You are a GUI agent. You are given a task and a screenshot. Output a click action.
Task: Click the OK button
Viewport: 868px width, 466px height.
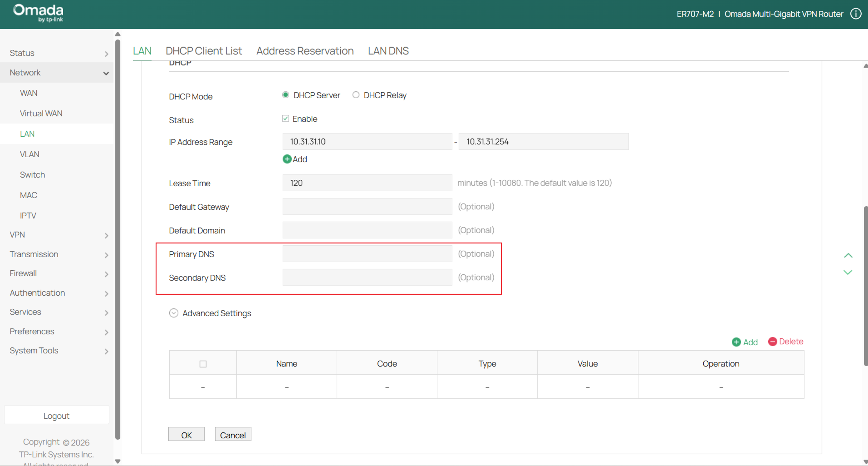pyautogui.click(x=186, y=435)
